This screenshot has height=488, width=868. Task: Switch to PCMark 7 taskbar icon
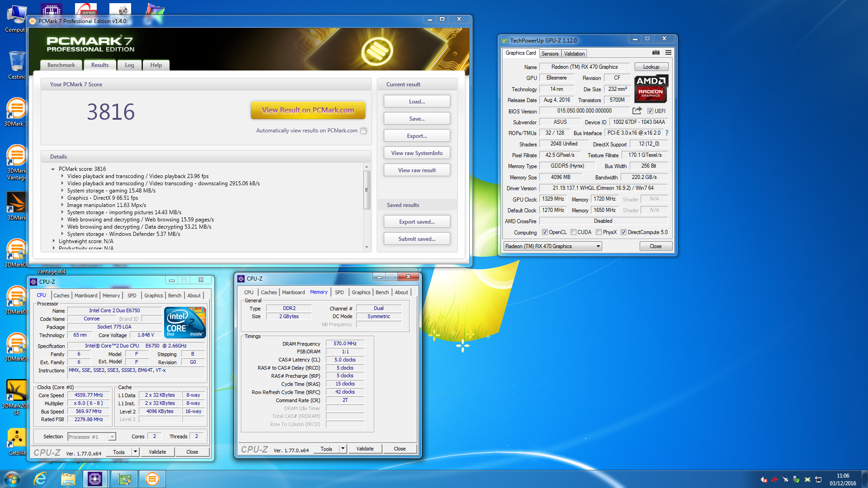(x=152, y=479)
